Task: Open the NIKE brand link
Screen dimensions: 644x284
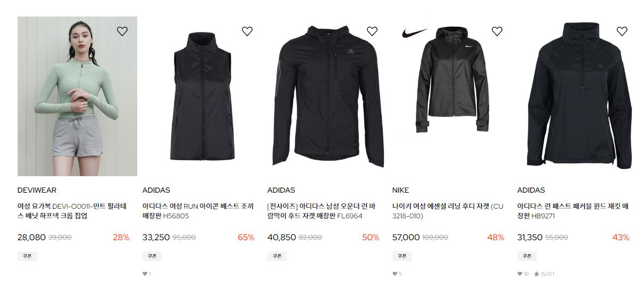Action: pyautogui.click(x=400, y=190)
